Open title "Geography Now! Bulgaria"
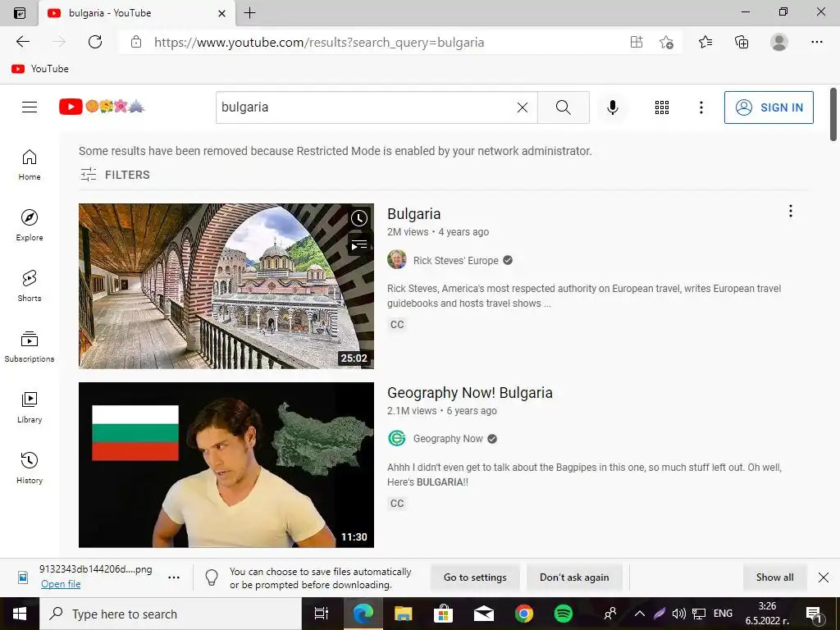 pos(470,393)
